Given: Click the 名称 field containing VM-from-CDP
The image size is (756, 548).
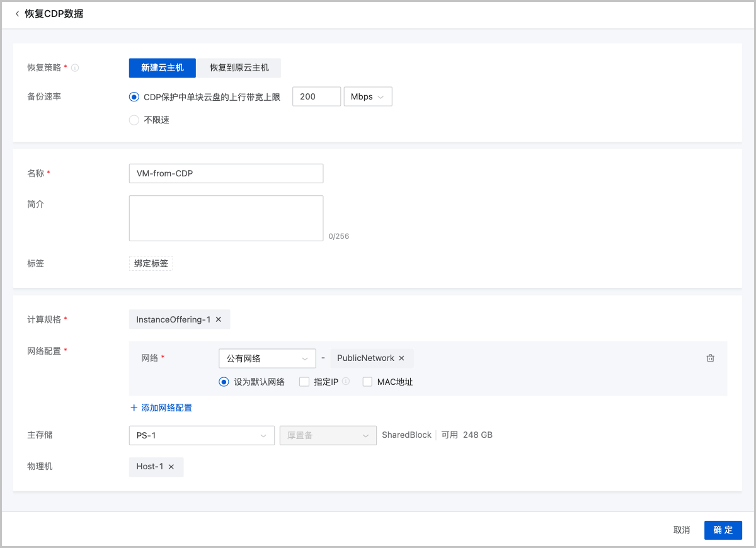Looking at the screenshot, I should tap(226, 173).
